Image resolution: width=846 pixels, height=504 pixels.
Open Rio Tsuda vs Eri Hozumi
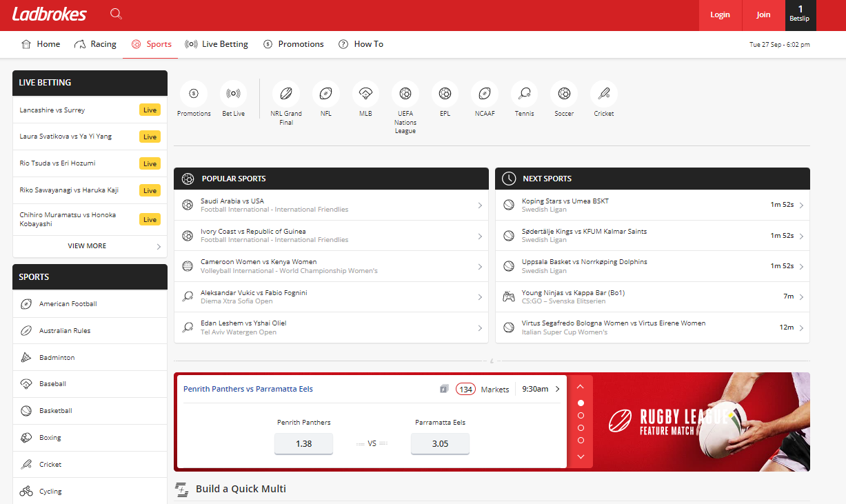click(90, 163)
